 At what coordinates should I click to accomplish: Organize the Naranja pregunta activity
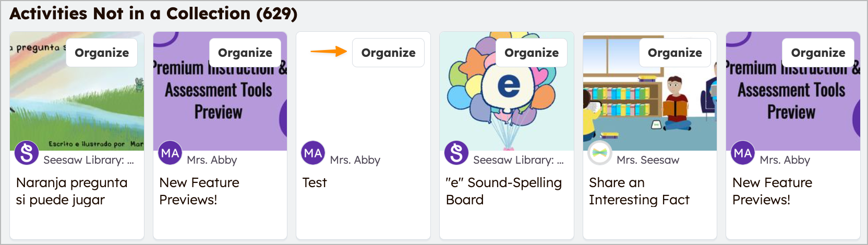(x=102, y=53)
